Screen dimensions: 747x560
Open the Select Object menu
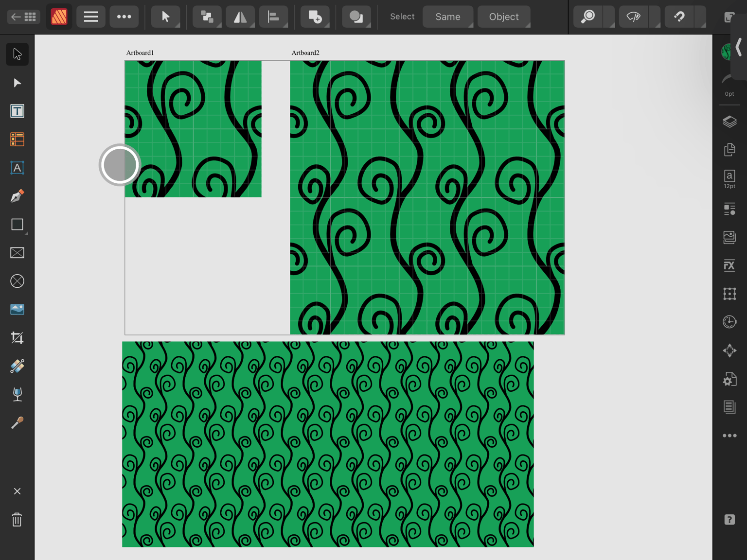tap(504, 17)
